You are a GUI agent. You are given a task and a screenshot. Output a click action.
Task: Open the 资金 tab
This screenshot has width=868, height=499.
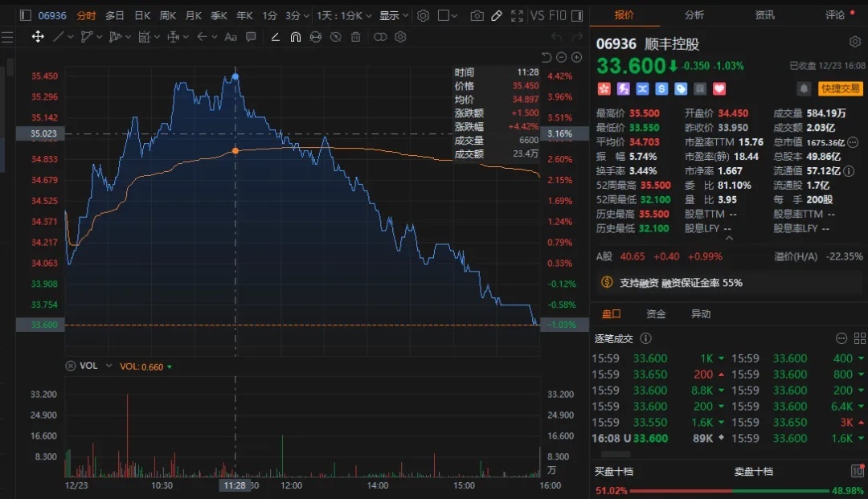click(x=656, y=314)
